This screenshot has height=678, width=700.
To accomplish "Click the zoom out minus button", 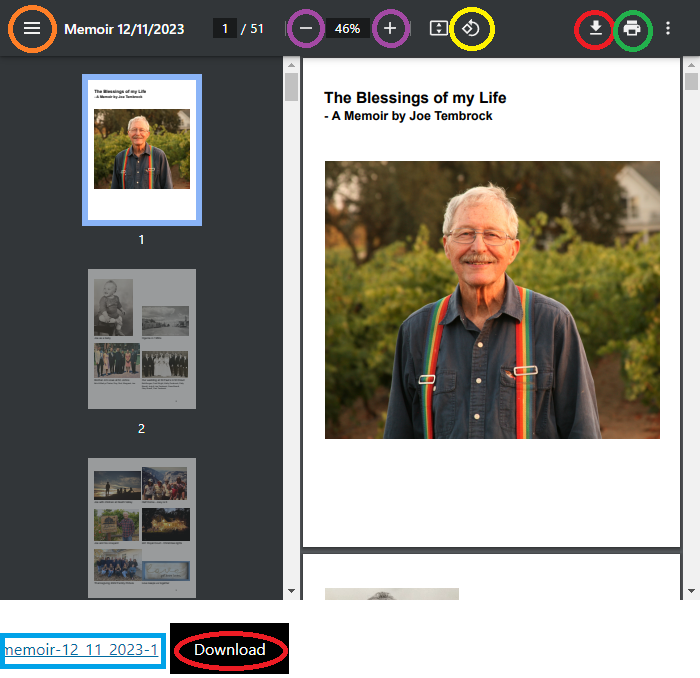I will (306, 29).
